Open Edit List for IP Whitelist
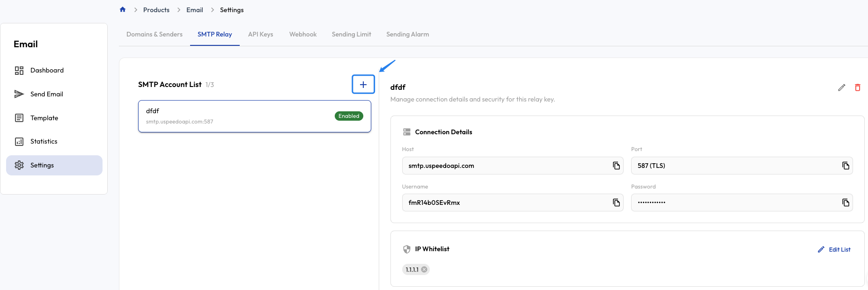The height and width of the screenshot is (290, 868). pyautogui.click(x=834, y=249)
